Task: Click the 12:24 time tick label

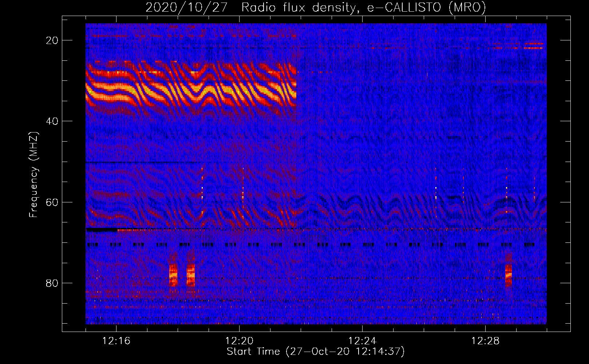Action: (x=362, y=341)
